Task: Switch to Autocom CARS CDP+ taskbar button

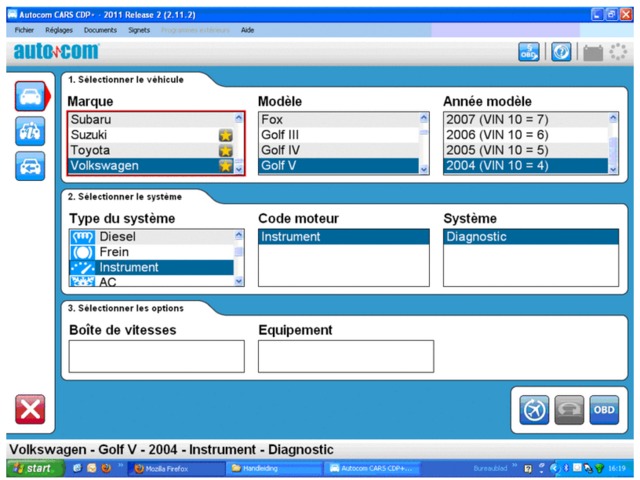Action: pos(372,469)
